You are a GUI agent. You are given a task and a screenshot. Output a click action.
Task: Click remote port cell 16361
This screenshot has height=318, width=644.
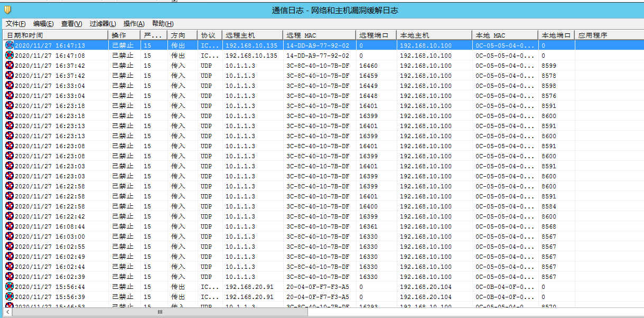(368, 226)
